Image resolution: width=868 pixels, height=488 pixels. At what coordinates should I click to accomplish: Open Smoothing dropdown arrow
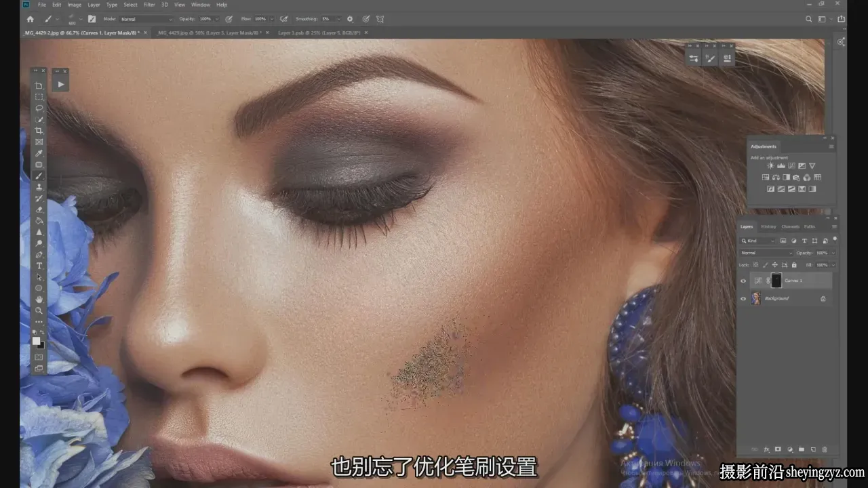click(x=339, y=19)
